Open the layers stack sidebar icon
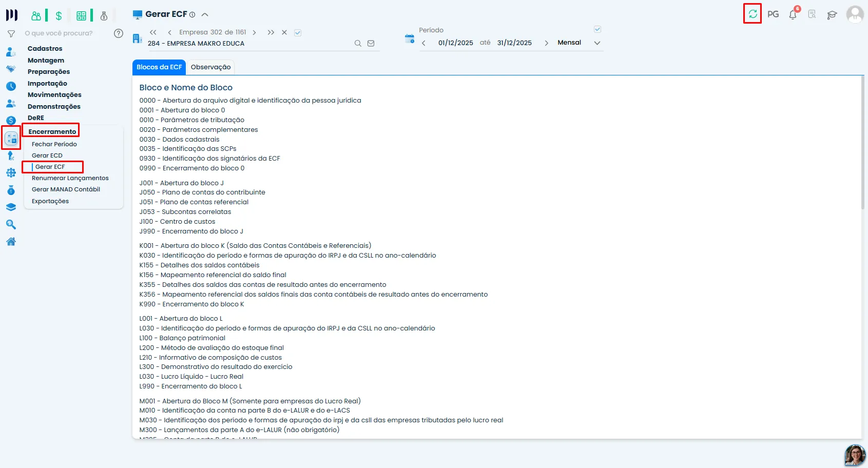 (11, 207)
